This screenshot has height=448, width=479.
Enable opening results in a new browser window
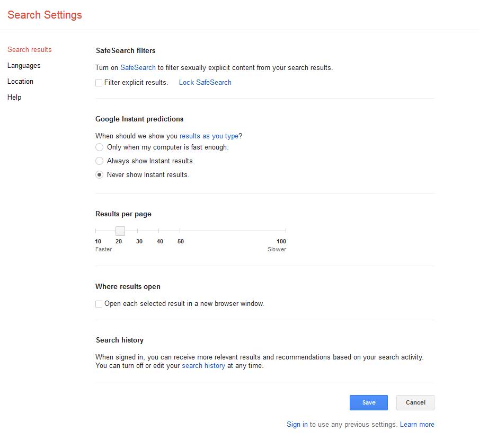pos(99,304)
